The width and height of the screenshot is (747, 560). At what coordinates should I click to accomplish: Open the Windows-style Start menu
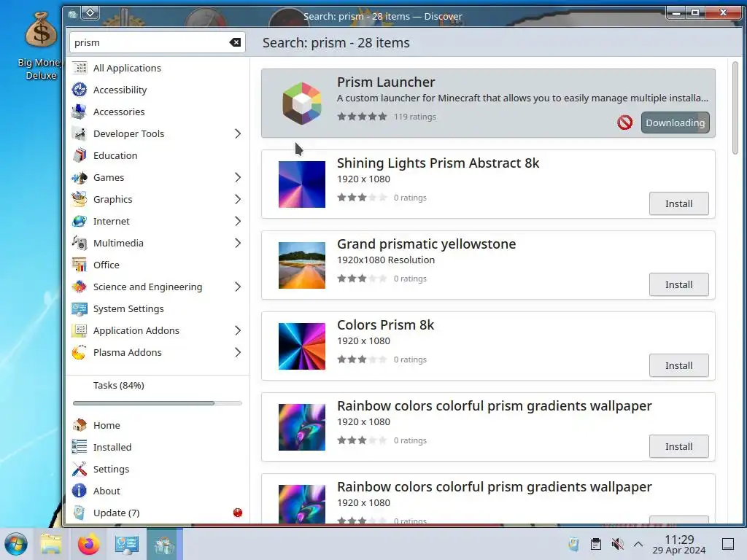coord(16,544)
